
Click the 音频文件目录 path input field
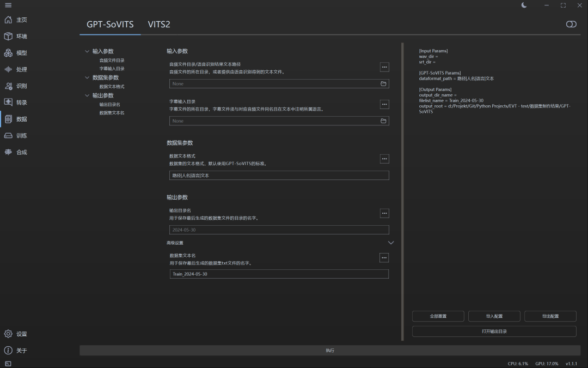tap(279, 84)
